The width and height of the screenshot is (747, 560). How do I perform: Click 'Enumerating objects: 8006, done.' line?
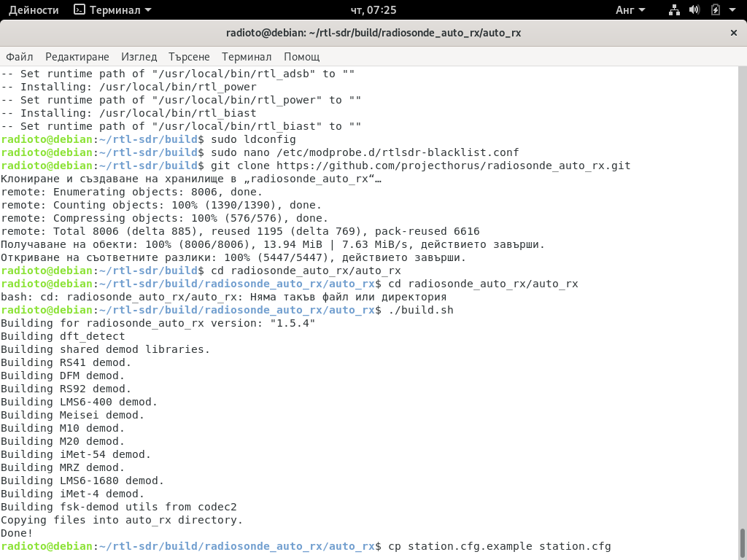point(131,192)
